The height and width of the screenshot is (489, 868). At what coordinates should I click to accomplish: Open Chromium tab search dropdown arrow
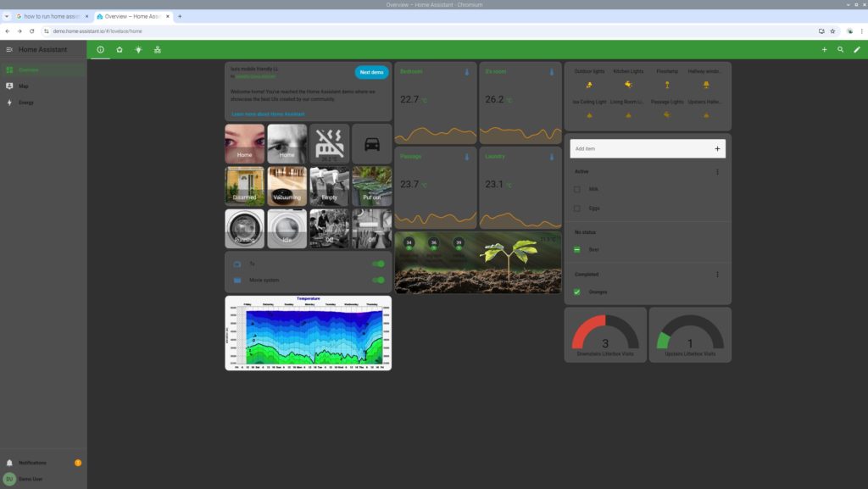[7, 16]
